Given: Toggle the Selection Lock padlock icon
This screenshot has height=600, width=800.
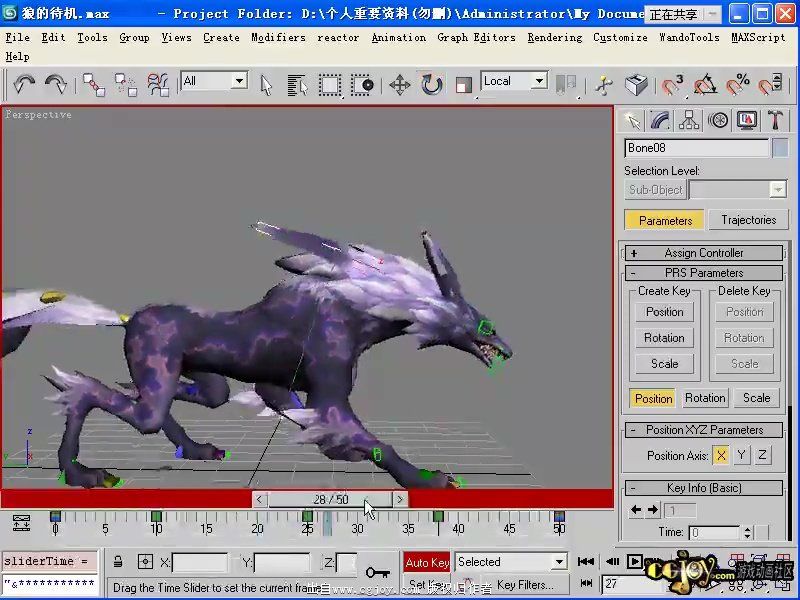Looking at the screenshot, I should [x=118, y=562].
